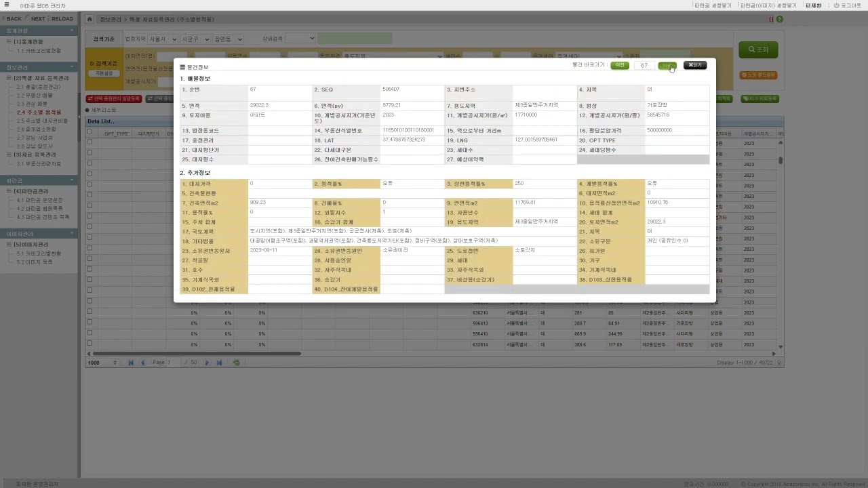Open the green help question-mark icon
Viewport: 868px width, 488px height.
pyautogui.click(x=780, y=19)
